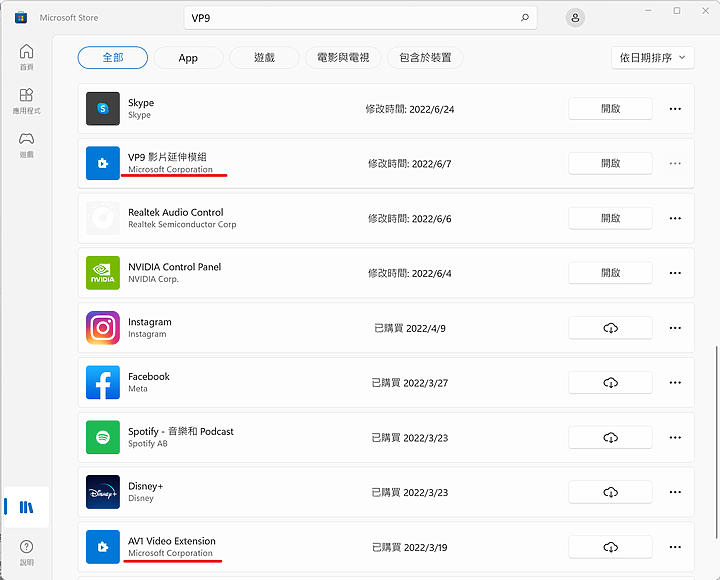720x580 pixels.
Task: Click the Disney+ app icon
Action: point(103,492)
